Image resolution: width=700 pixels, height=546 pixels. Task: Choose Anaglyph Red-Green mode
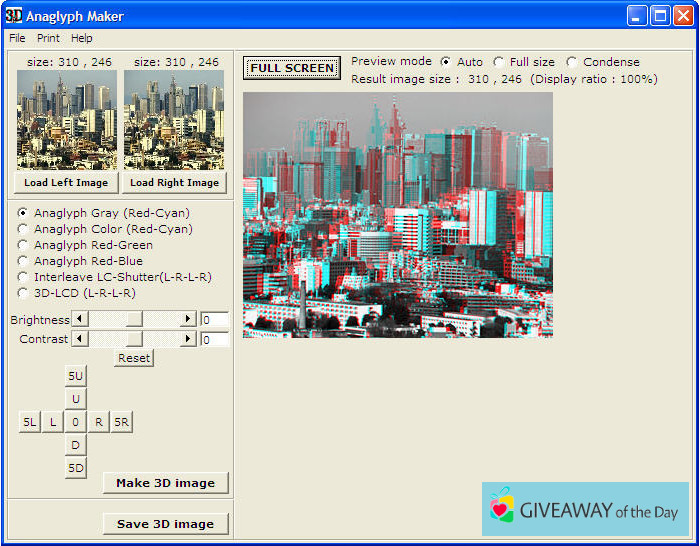tap(24, 245)
